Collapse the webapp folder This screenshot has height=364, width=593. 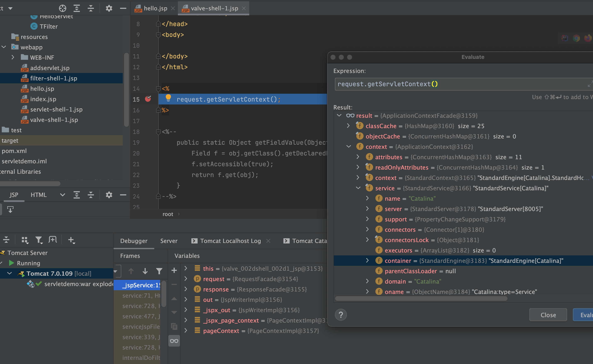click(x=4, y=47)
